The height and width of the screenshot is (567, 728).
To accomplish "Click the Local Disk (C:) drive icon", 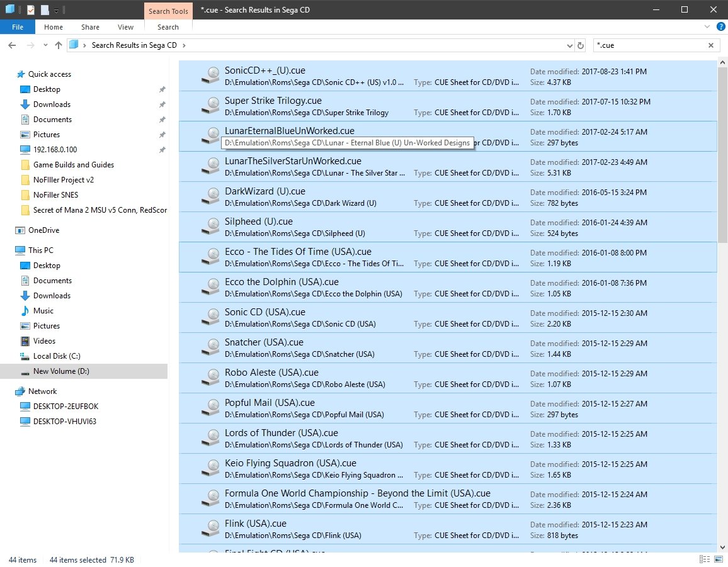I will [x=25, y=356].
